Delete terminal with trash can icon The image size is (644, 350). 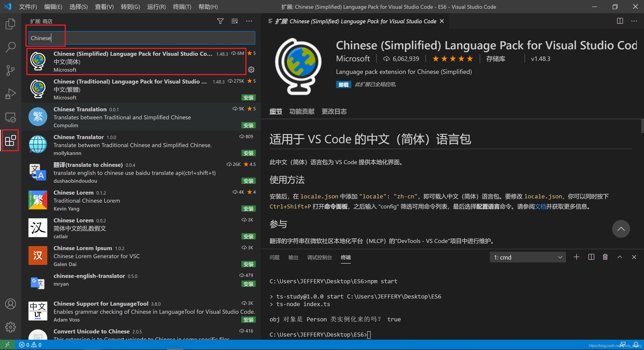tap(605, 257)
